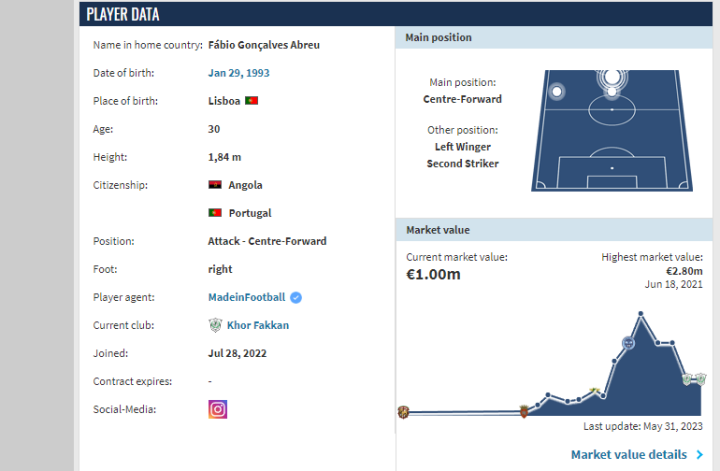Screen dimensions: 720x471
Task: Click the blue verified badge beside MadeinFootball
Action: click(296, 297)
